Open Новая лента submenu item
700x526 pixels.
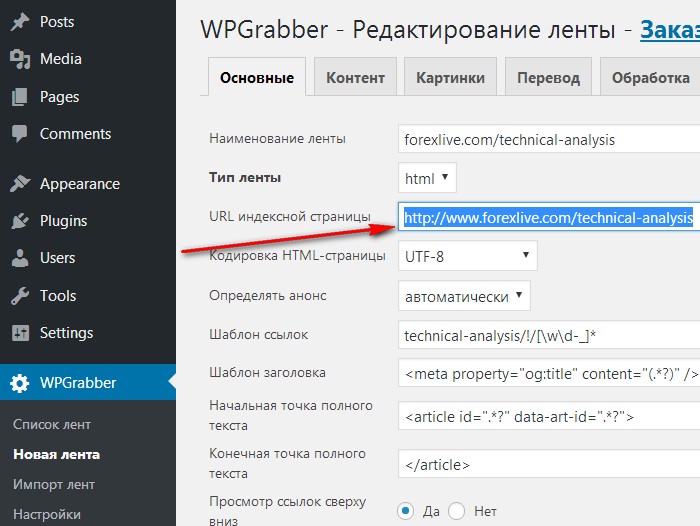pyautogui.click(x=56, y=455)
